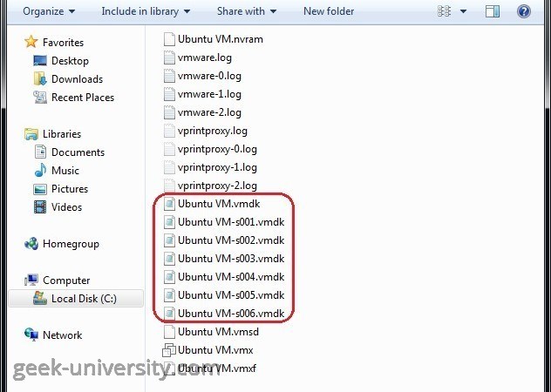The width and height of the screenshot is (551, 392).
Task: Click the Homegroup spheres icon
Action: tap(31, 244)
